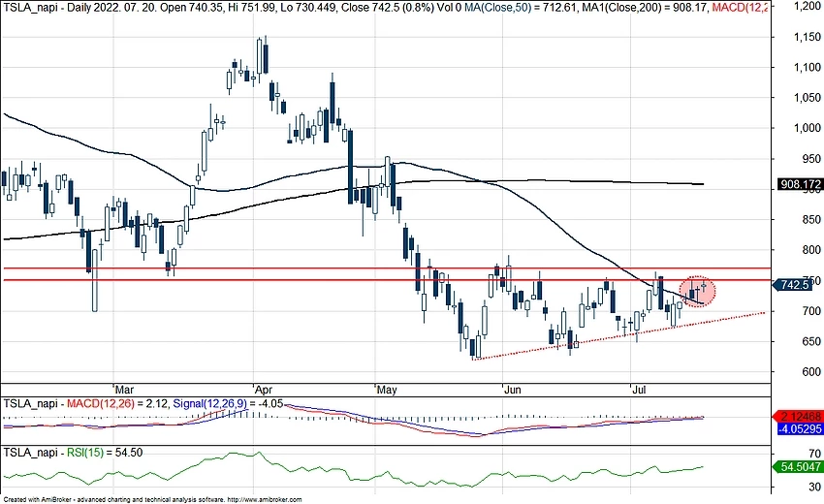Select the RSI(15) = 54.50 indicator label
This screenshot has width=824, height=504.
coord(105,453)
